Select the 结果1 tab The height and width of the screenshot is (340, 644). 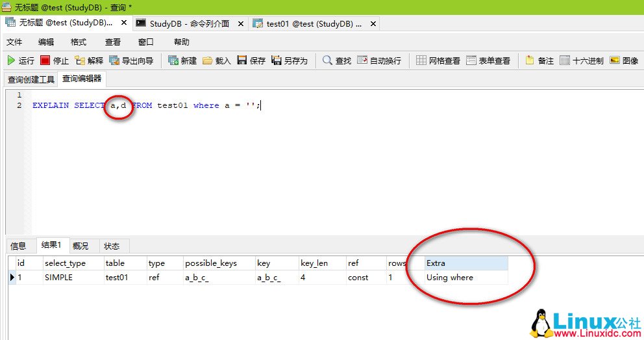(52, 245)
